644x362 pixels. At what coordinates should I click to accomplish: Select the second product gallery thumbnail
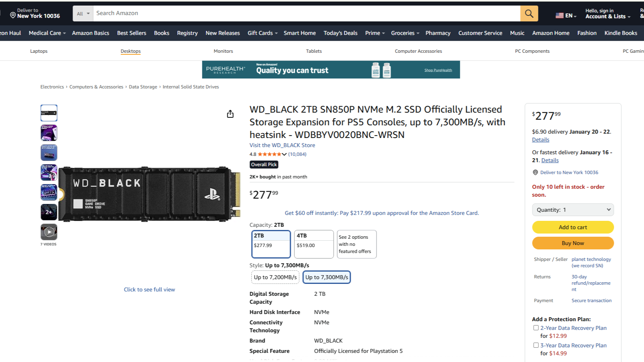(48, 132)
